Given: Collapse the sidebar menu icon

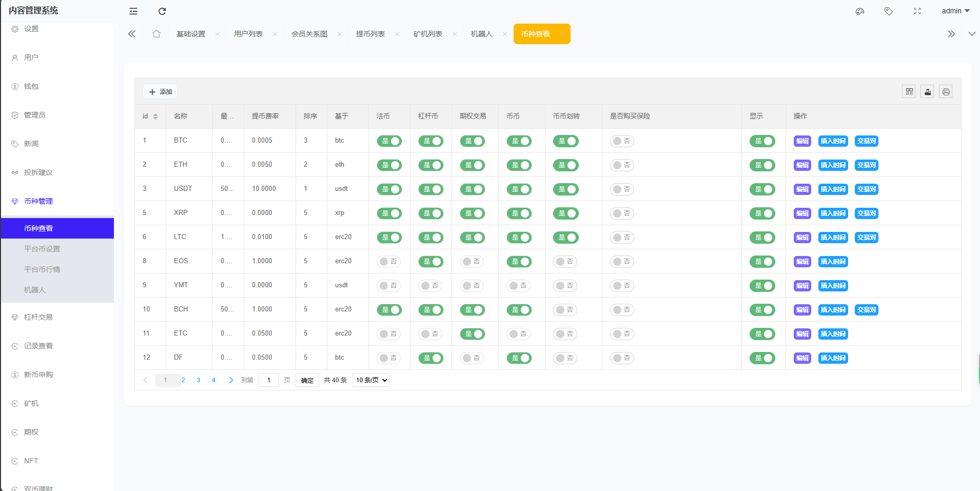Looking at the screenshot, I should point(133,11).
